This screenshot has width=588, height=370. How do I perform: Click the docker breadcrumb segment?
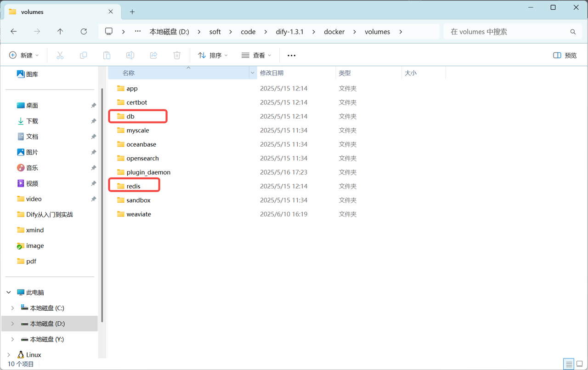tap(334, 32)
